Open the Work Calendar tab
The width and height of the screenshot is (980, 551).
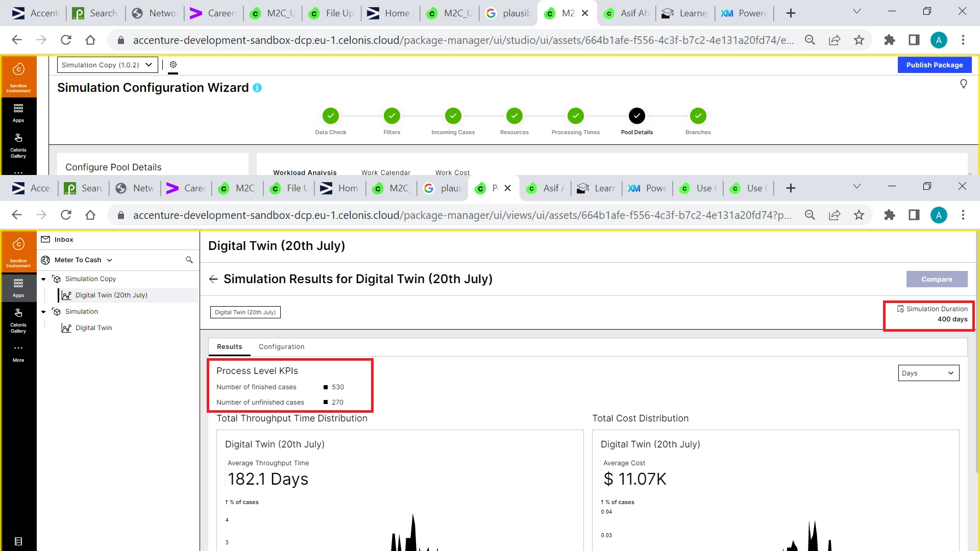pyautogui.click(x=385, y=172)
